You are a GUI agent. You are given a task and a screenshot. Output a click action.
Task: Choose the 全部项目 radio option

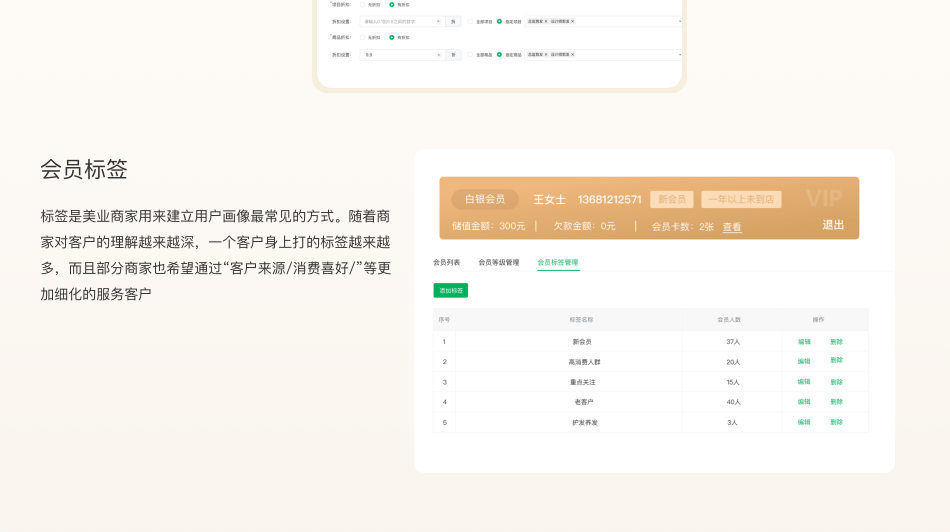[x=470, y=21]
